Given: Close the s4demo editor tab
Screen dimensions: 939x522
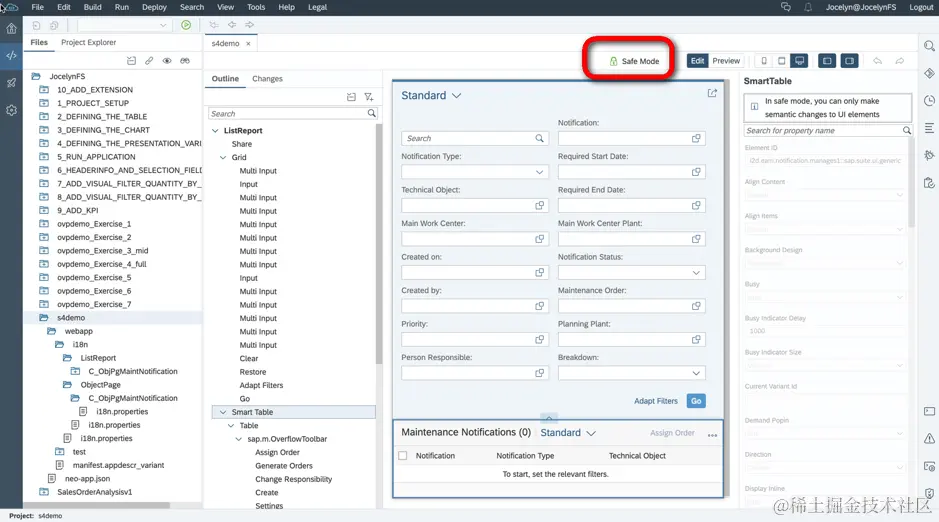Looking at the screenshot, I should (x=248, y=44).
